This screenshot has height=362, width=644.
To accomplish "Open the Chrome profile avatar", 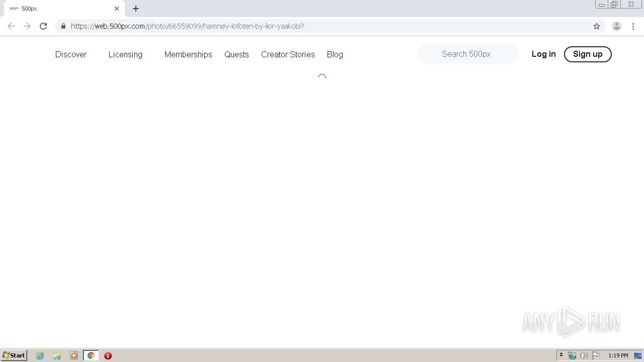I will (x=617, y=26).
